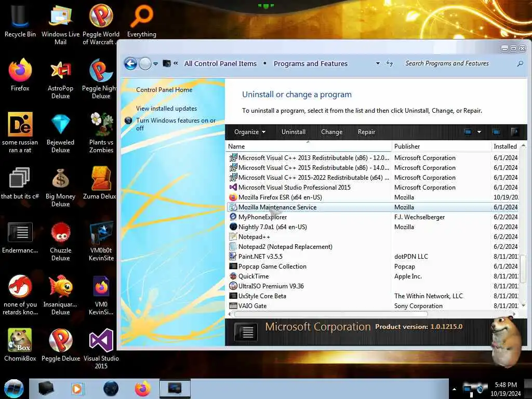Select MyPhoneExplorer in the list

pos(373,217)
